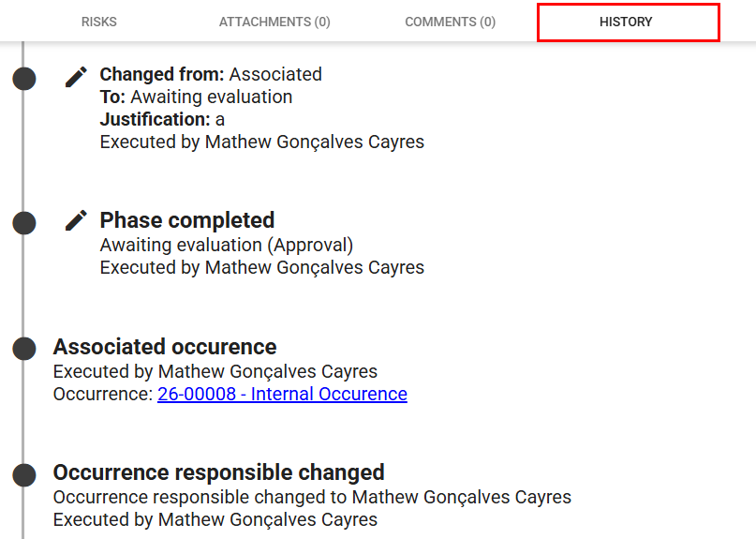Click the timeline dot for Associated occurence
Image resolution: width=756 pixels, height=539 pixels.
coord(24,349)
